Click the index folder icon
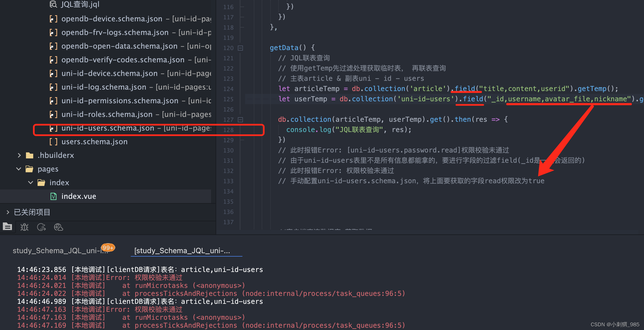 [42, 183]
